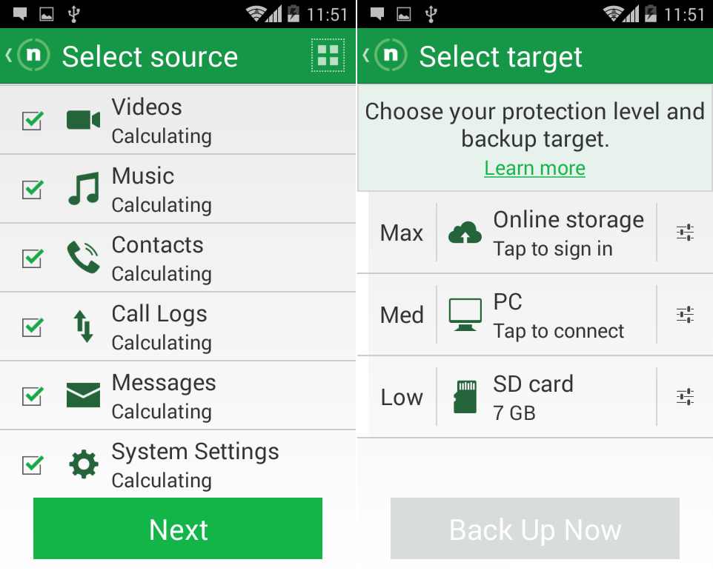The image size is (713, 588).
Task: Uncheck the Contacts checkbox
Action: (33, 258)
